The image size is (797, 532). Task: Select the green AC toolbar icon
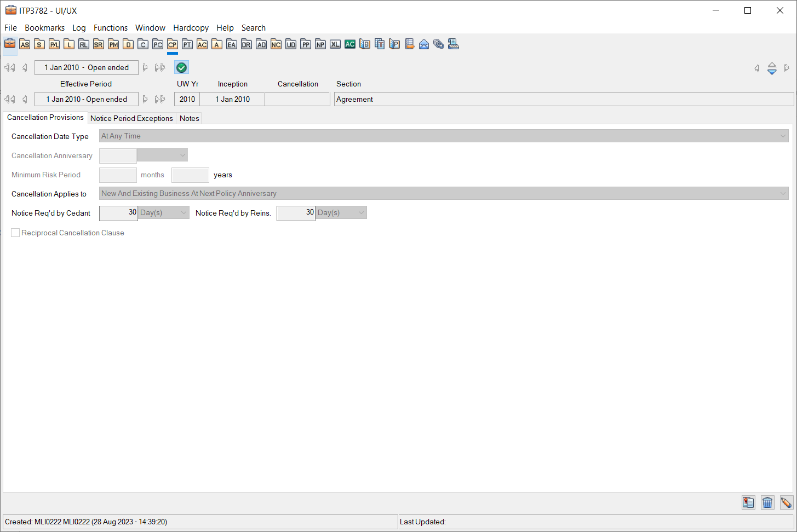tap(350, 44)
